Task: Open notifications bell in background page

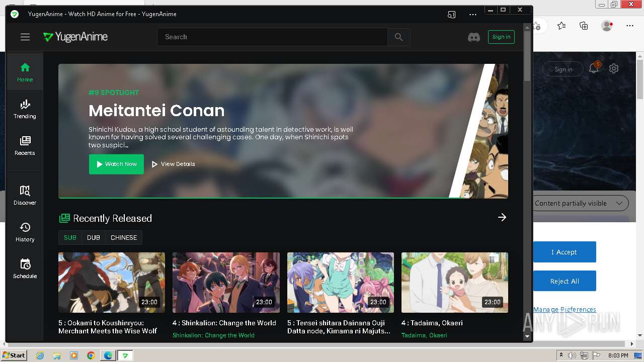Action: [x=594, y=69]
